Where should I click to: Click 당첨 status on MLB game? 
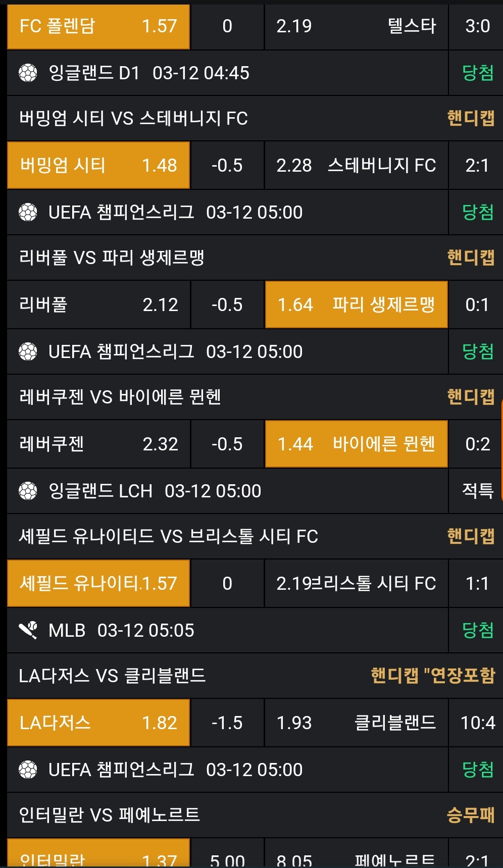pos(477,630)
